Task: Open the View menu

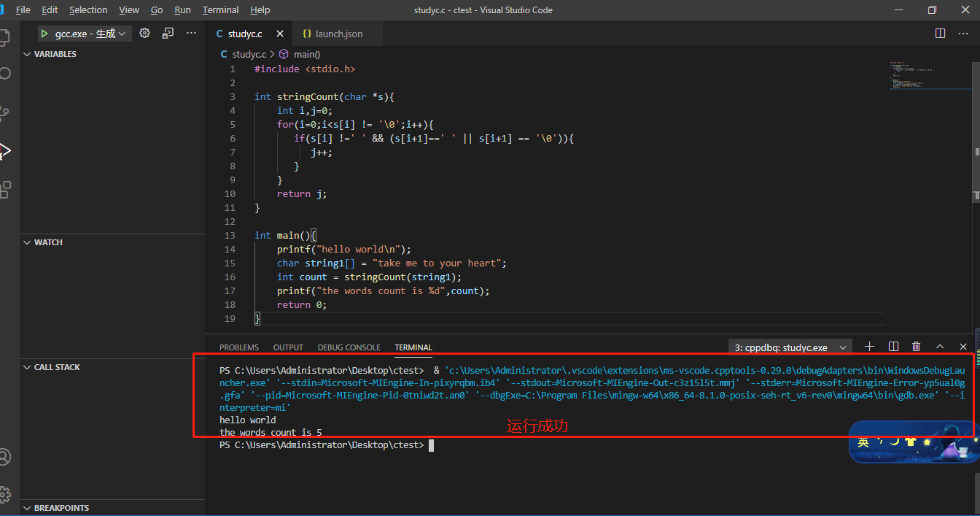Action: [129, 10]
